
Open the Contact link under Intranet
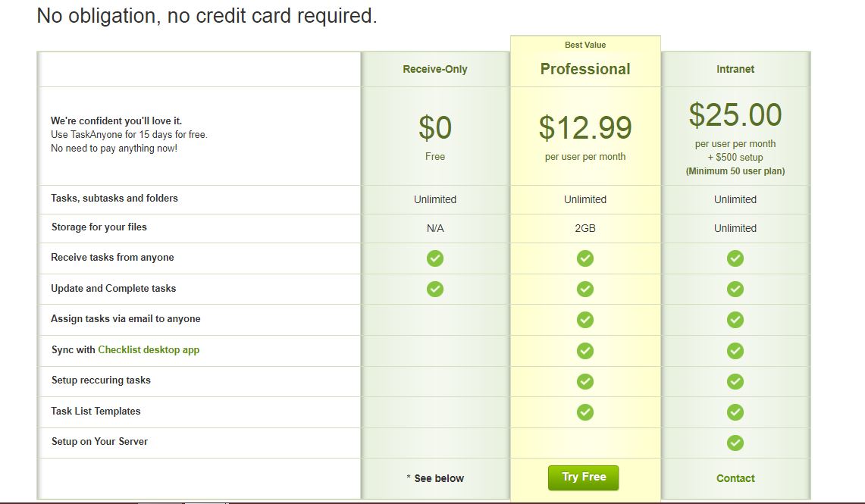click(735, 478)
